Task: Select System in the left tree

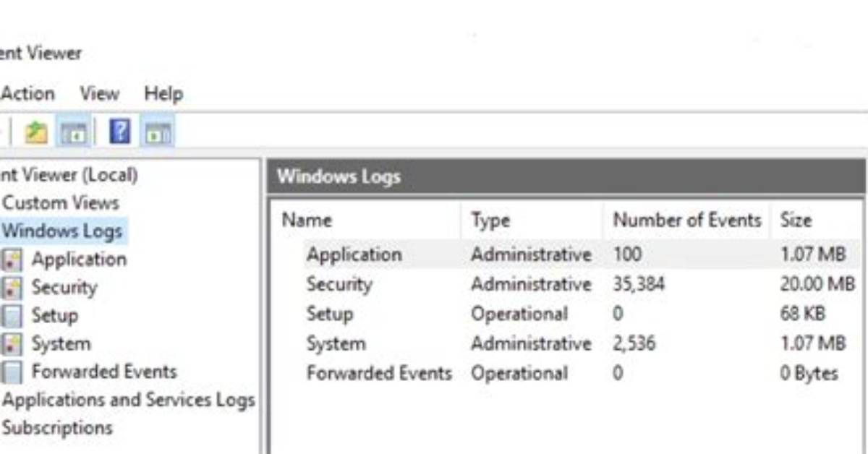Action: [61, 344]
